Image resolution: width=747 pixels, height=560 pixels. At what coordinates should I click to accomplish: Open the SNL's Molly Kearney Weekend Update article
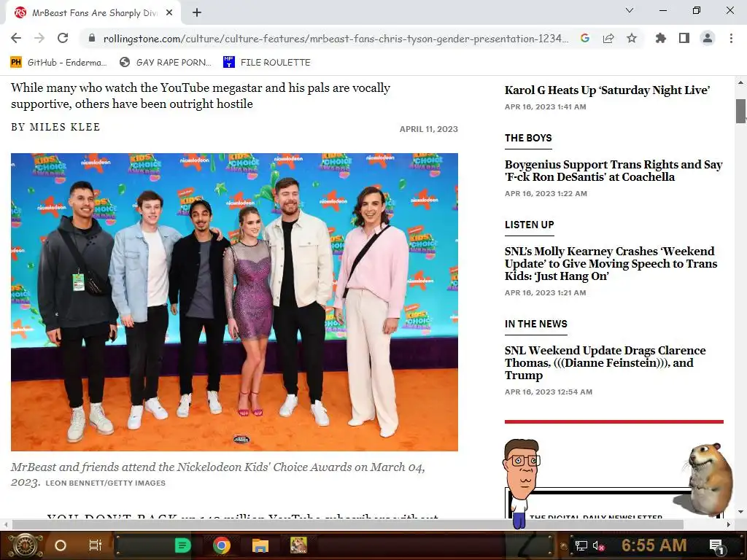(x=611, y=263)
